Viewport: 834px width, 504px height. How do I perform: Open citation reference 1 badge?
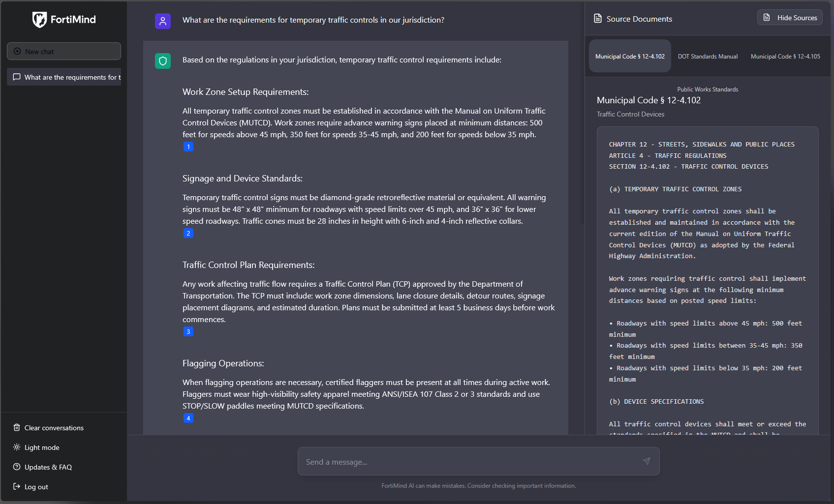click(x=188, y=147)
